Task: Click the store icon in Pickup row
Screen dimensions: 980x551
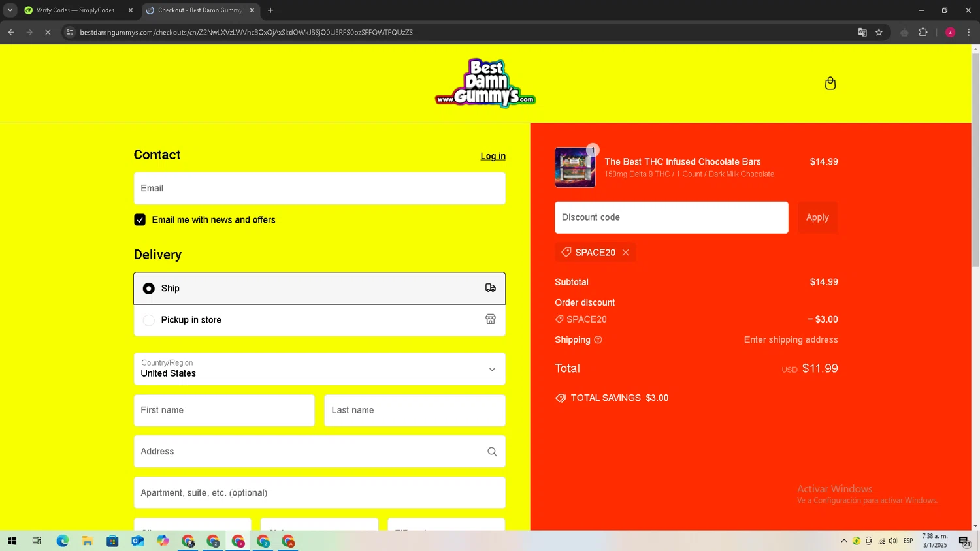Action: click(x=491, y=319)
